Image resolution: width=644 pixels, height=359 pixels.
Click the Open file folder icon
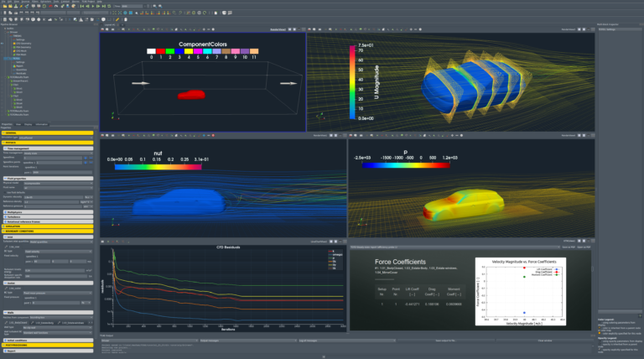tap(4, 6)
